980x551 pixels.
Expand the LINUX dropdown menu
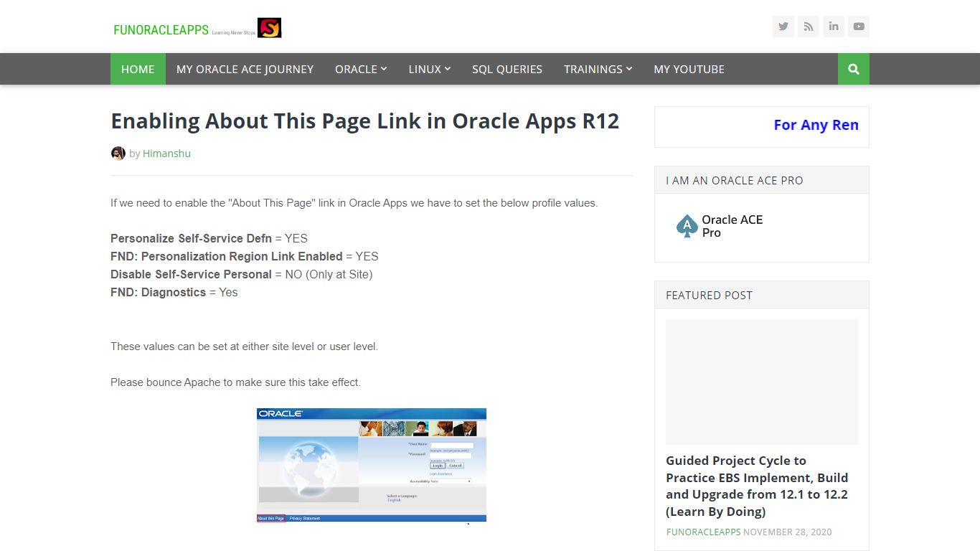coord(430,69)
